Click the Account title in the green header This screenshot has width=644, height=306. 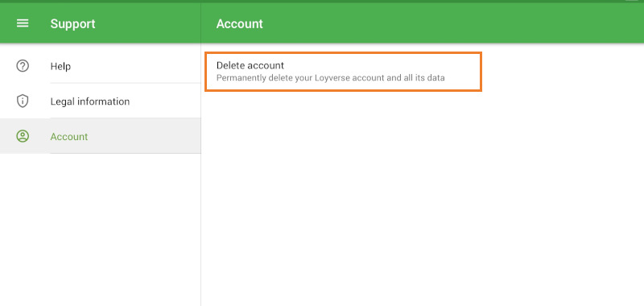coord(239,24)
